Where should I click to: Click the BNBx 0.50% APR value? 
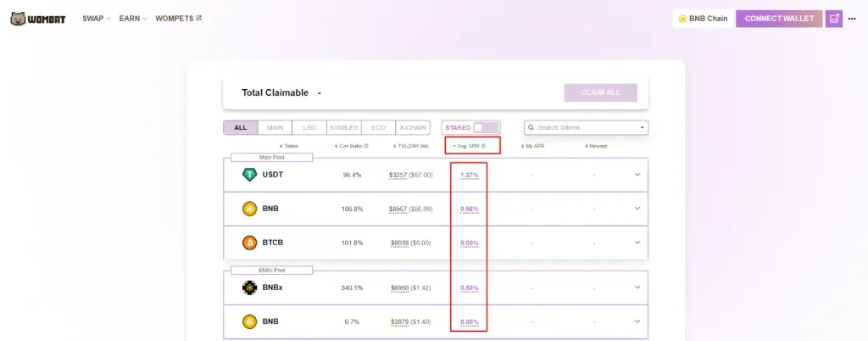coord(470,288)
